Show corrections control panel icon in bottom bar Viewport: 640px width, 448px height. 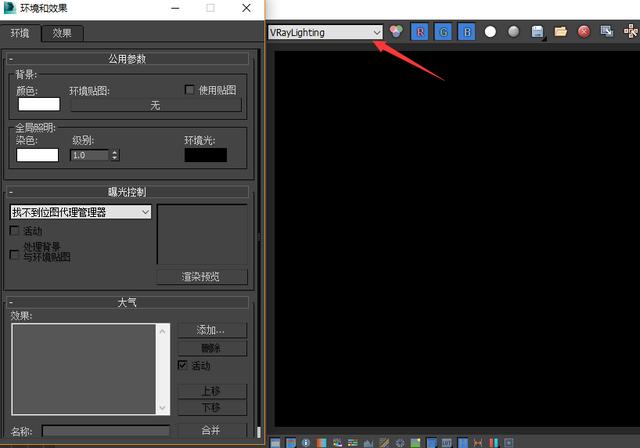tap(276, 442)
